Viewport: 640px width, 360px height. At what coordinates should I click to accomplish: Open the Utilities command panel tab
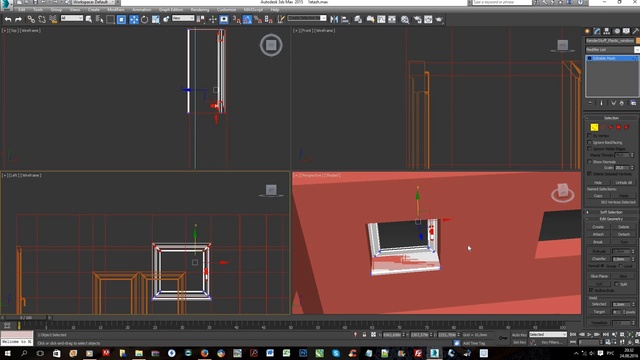click(636, 31)
